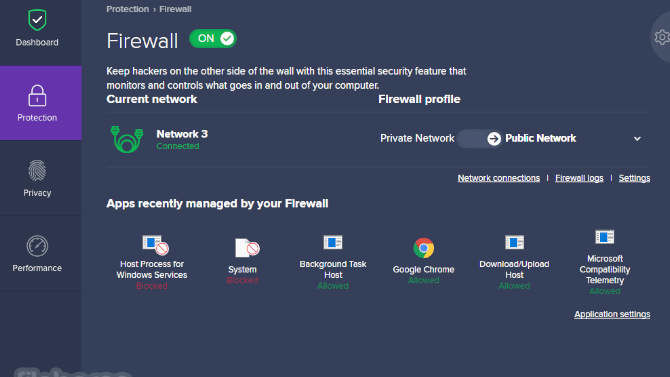Open the Privacy fingerprint icon
Viewport: 670px width, 377px height.
point(37,171)
